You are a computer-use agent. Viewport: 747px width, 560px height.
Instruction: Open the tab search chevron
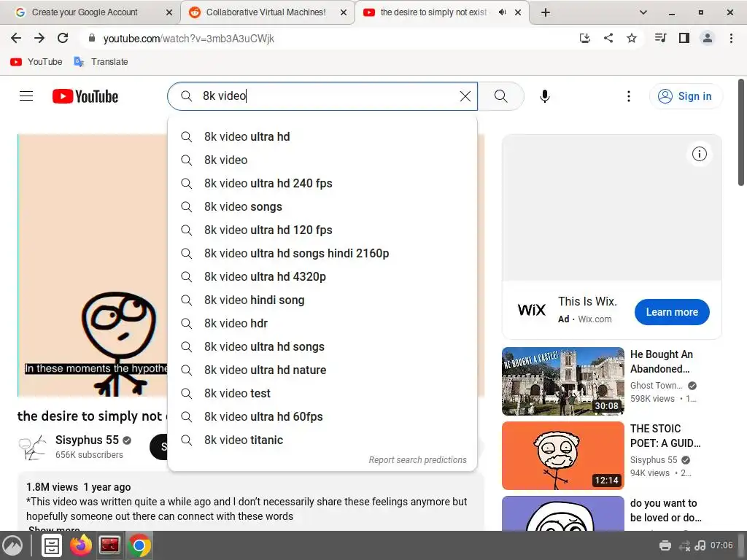(x=643, y=12)
